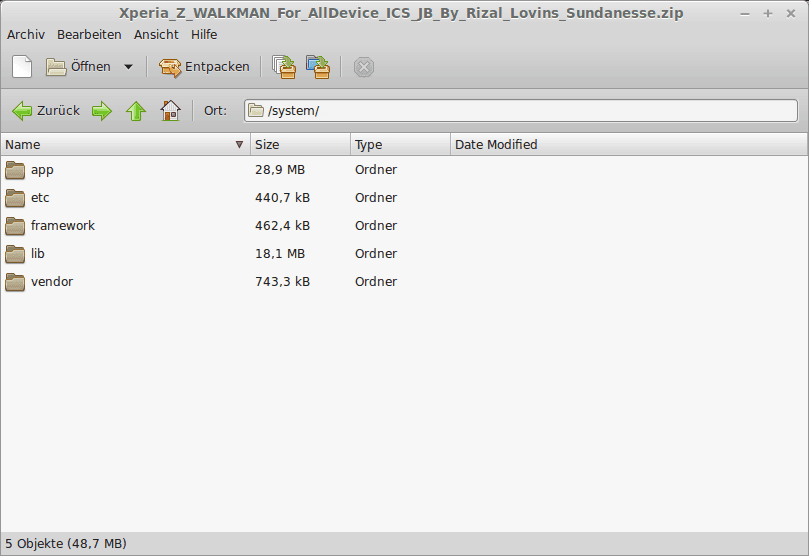Go back with the Zurück arrow
This screenshot has width=809, height=556.
pos(46,111)
